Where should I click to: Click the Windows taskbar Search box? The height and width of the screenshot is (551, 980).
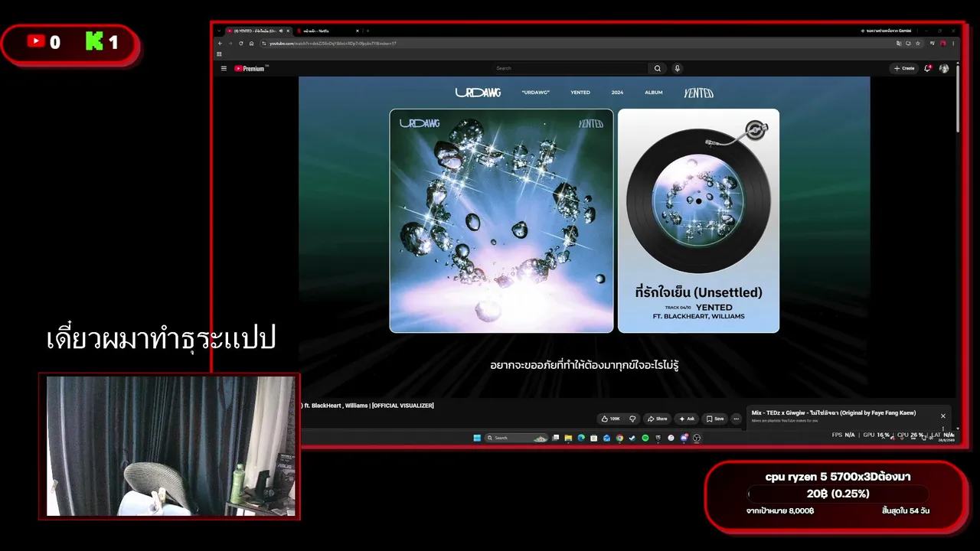pyautogui.click(x=517, y=438)
